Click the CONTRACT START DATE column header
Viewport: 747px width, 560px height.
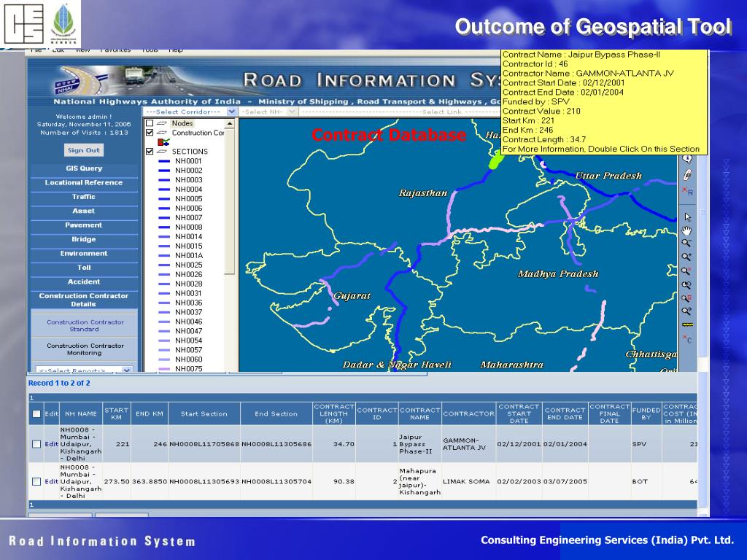(519, 414)
